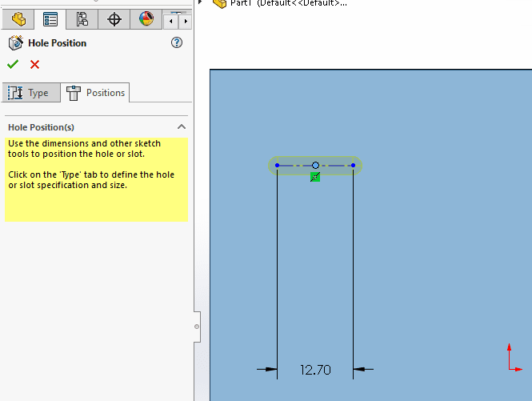Click the panel collapse handle on splitter
This screenshot has height=401, width=532.
point(197,327)
